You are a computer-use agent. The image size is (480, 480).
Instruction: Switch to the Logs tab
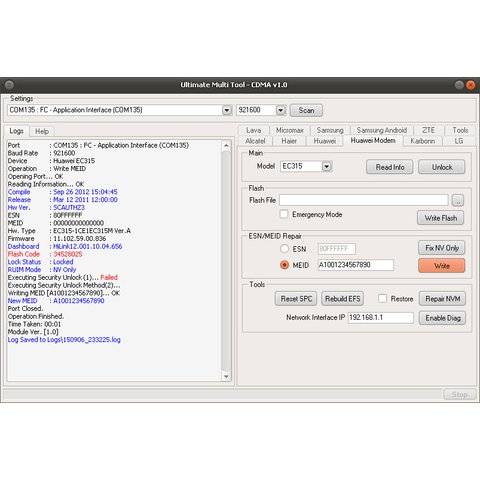point(16,131)
